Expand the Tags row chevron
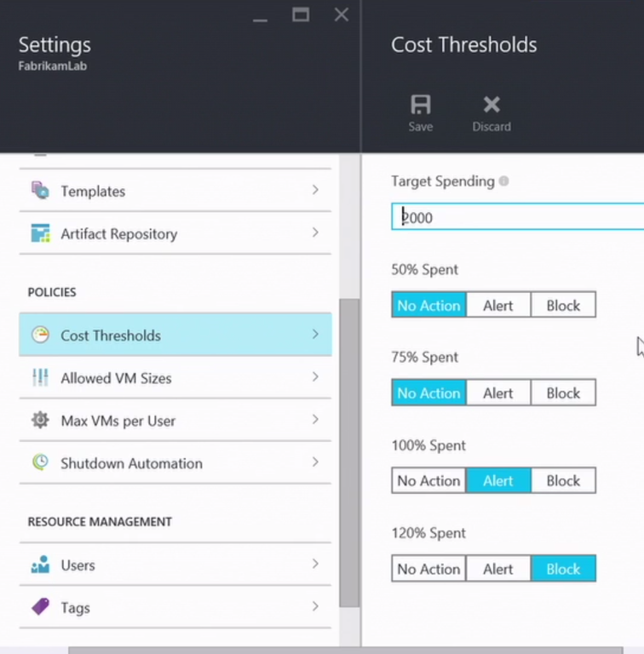The height and width of the screenshot is (654, 644). click(315, 606)
